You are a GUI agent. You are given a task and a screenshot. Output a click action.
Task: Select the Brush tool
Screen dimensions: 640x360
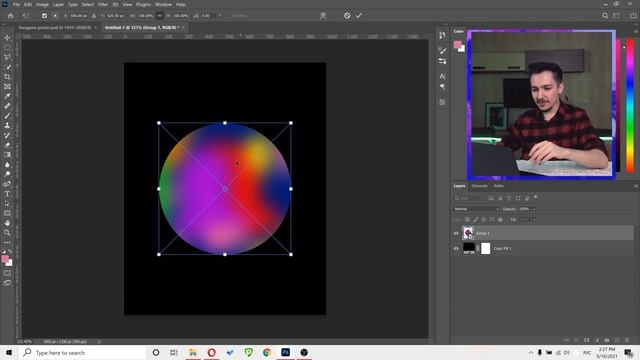(x=7, y=116)
